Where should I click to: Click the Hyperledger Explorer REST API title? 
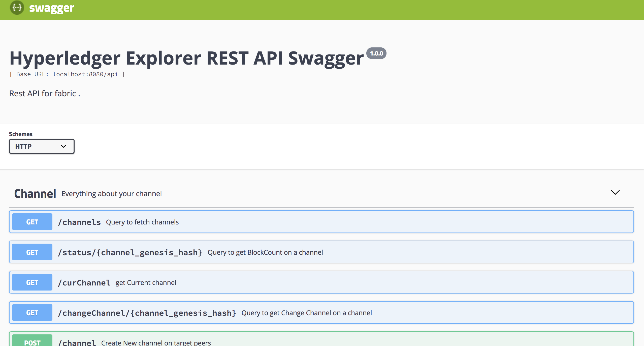pyautogui.click(x=186, y=58)
